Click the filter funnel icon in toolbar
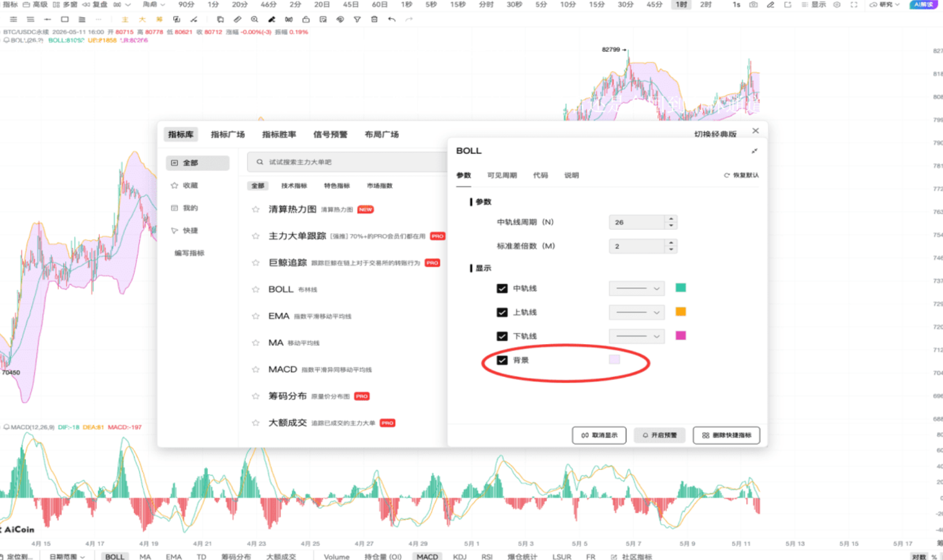The width and height of the screenshot is (943, 560). [357, 19]
